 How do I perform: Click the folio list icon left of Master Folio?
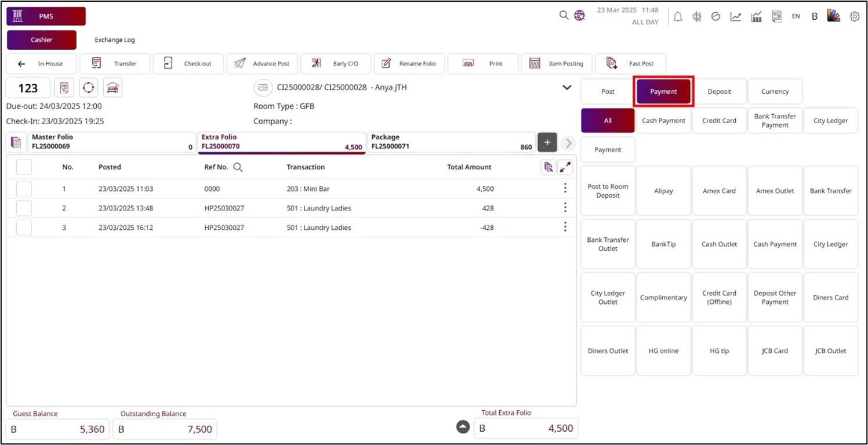(16, 142)
